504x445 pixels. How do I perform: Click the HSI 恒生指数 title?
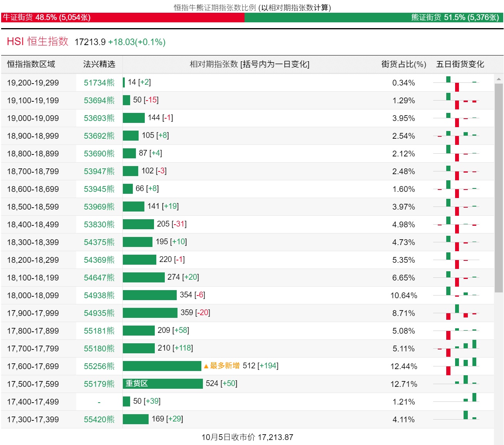(x=38, y=42)
